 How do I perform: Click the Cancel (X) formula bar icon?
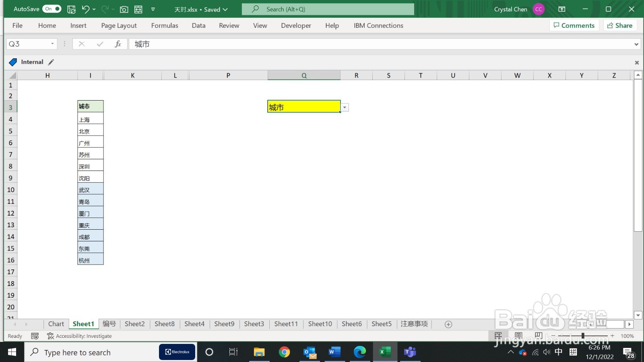click(82, 44)
